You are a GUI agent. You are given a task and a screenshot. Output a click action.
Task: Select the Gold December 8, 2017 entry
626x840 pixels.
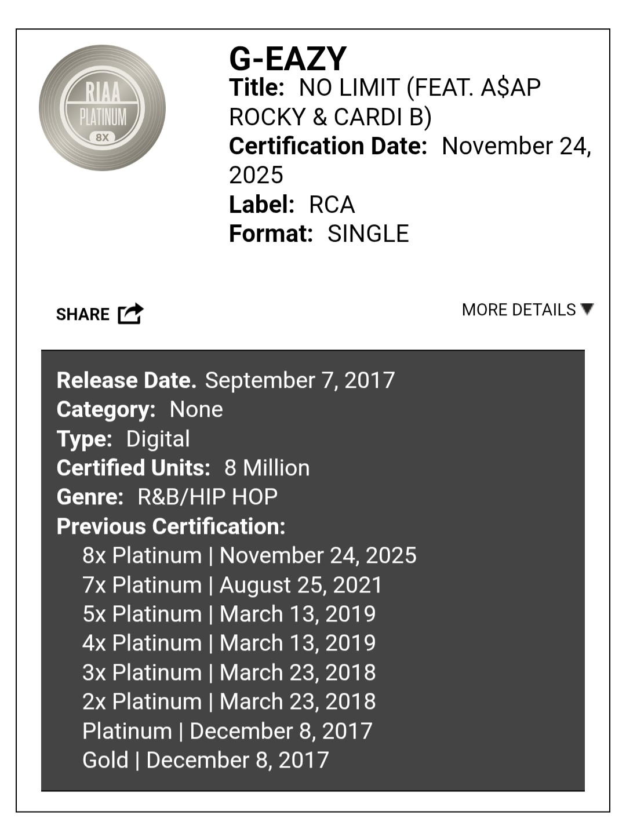click(206, 760)
